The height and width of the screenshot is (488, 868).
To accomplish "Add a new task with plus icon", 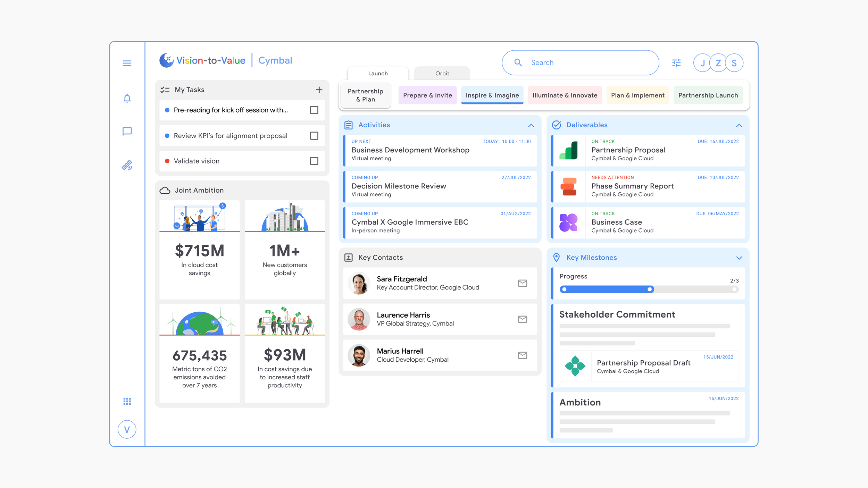I will point(319,90).
